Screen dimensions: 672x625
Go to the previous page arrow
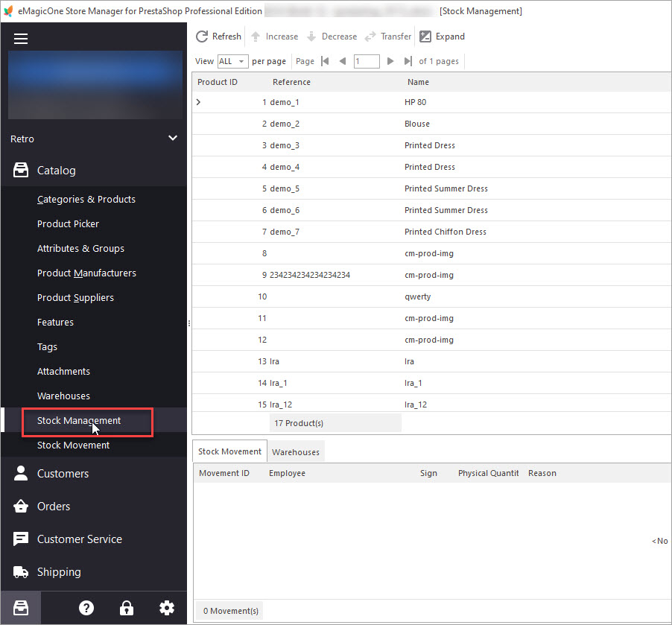pyautogui.click(x=343, y=61)
